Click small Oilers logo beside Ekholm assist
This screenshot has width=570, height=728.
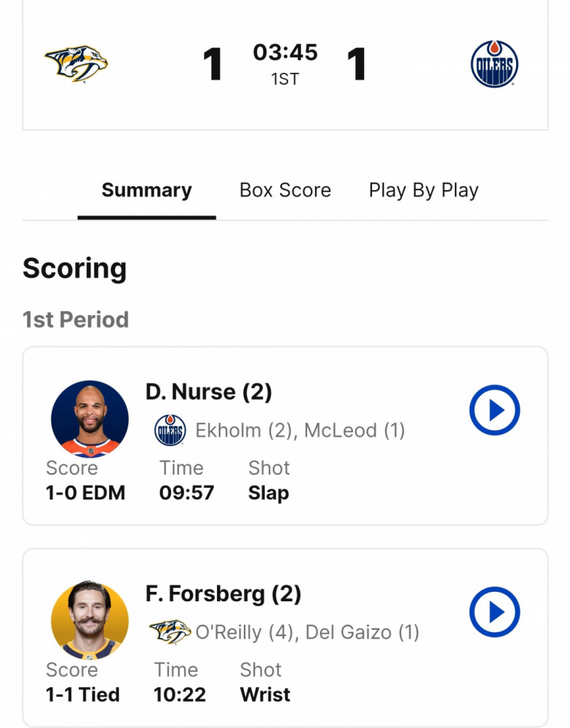point(170,430)
